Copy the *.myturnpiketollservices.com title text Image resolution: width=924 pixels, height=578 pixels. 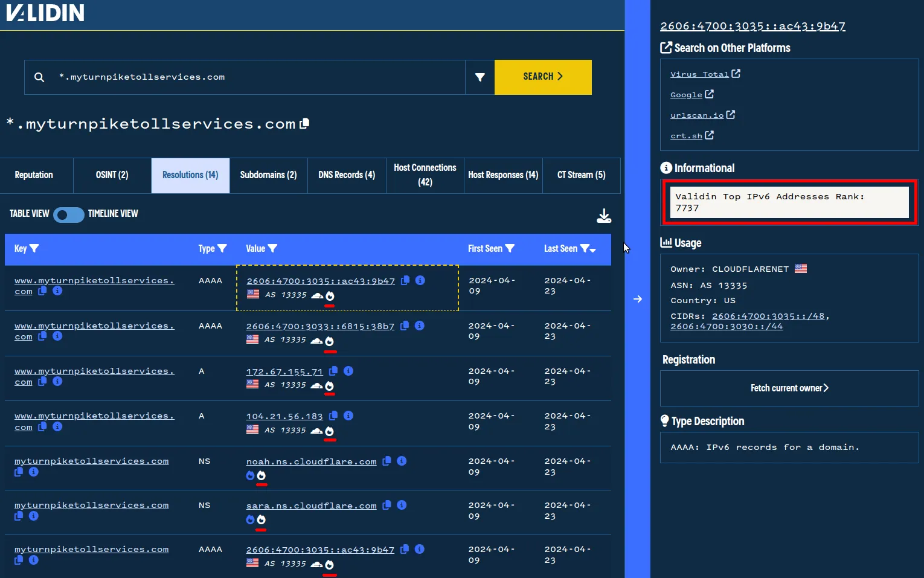pyautogui.click(x=305, y=123)
